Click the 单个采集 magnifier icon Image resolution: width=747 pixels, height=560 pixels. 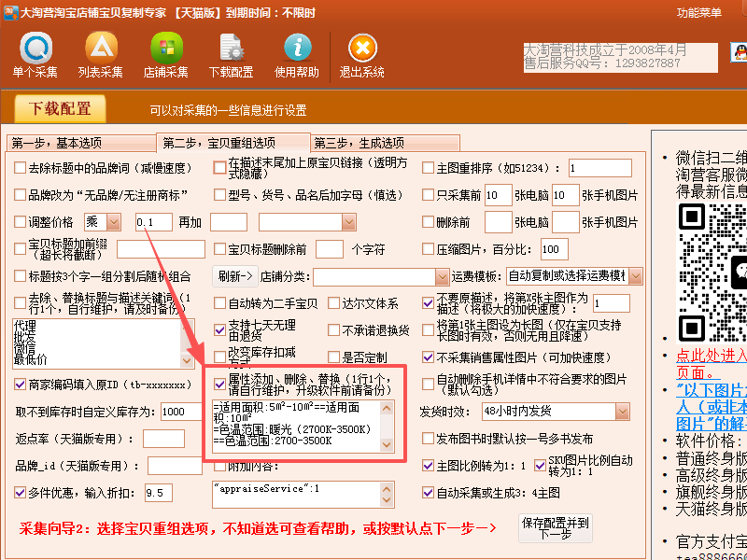35,48
